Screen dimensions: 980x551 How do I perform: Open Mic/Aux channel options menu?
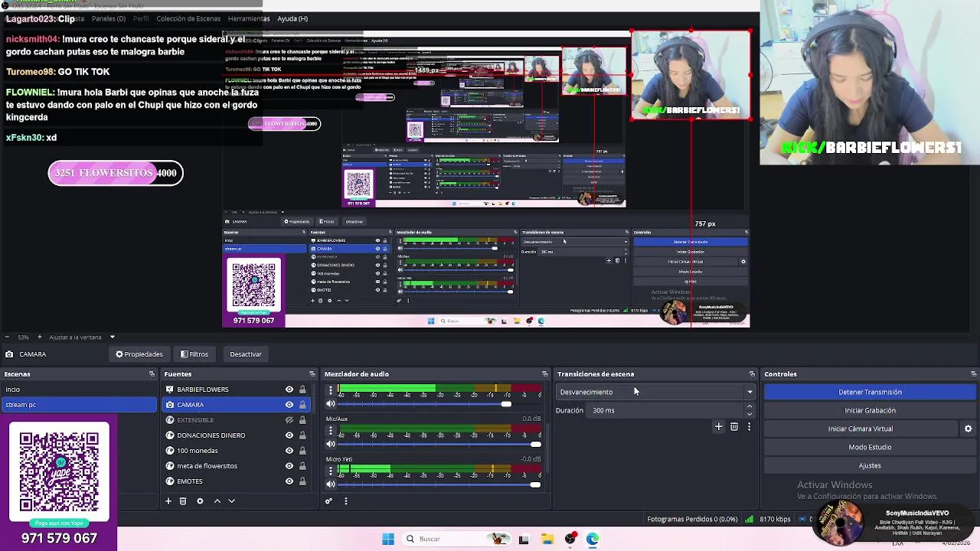pos(331,430)
